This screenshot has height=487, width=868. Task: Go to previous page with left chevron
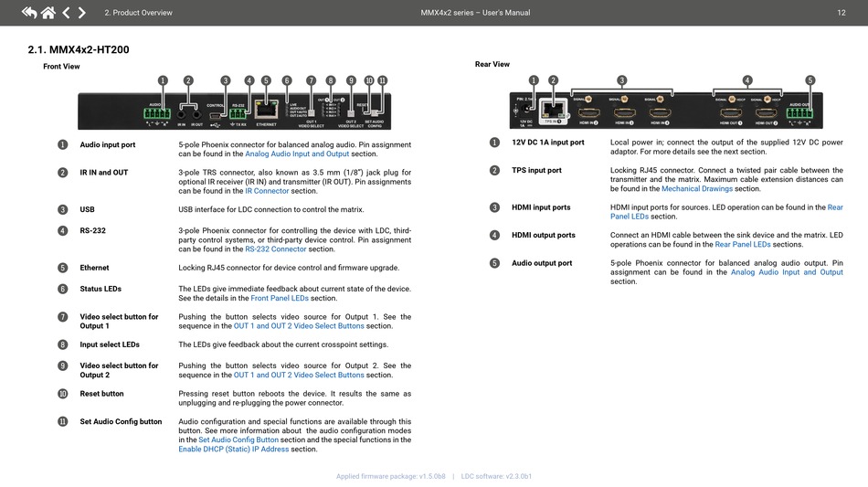coord(66,12)
